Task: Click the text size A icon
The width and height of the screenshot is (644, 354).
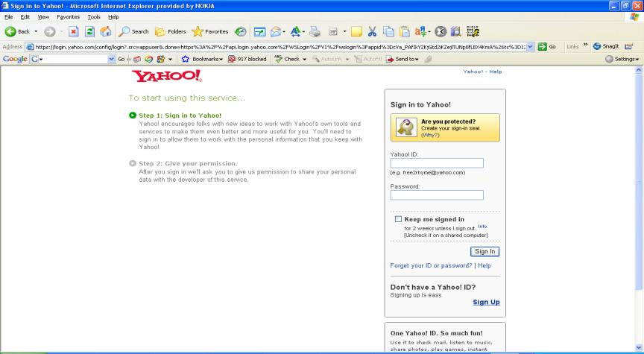Action: pyautogui.click(x=295, y=31)
